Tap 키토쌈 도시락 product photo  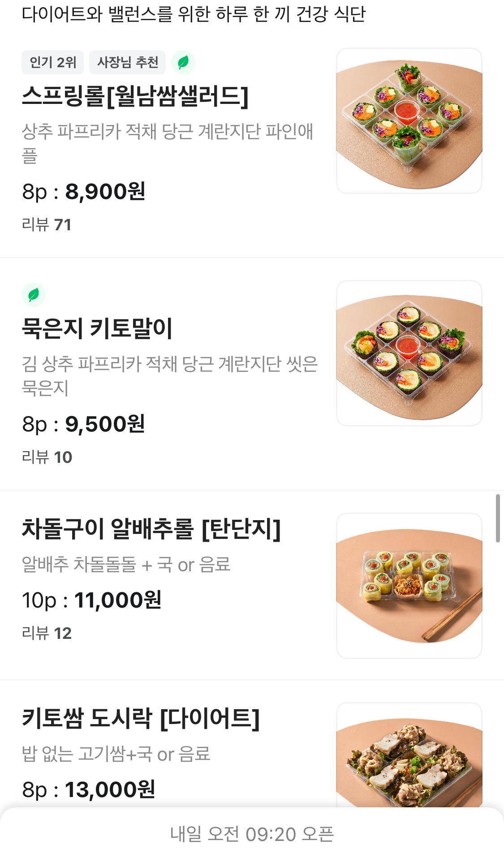[x=409, y=757]
